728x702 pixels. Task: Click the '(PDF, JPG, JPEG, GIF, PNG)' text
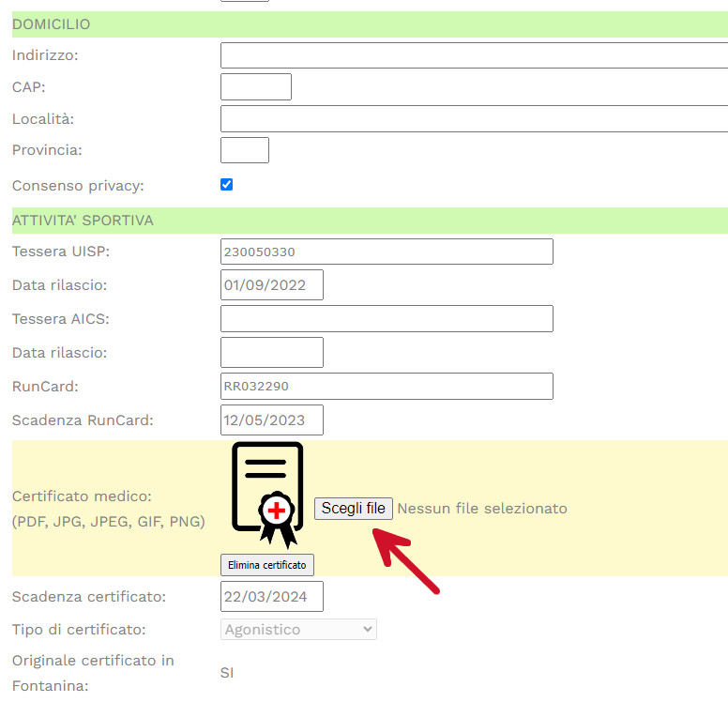click(x=109, y=521)
